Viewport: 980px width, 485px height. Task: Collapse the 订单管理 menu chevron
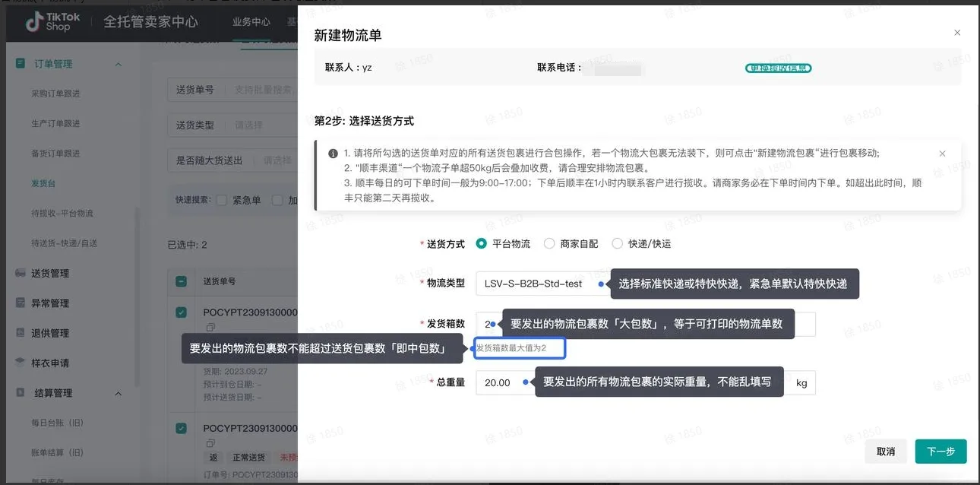click(118, 65)
